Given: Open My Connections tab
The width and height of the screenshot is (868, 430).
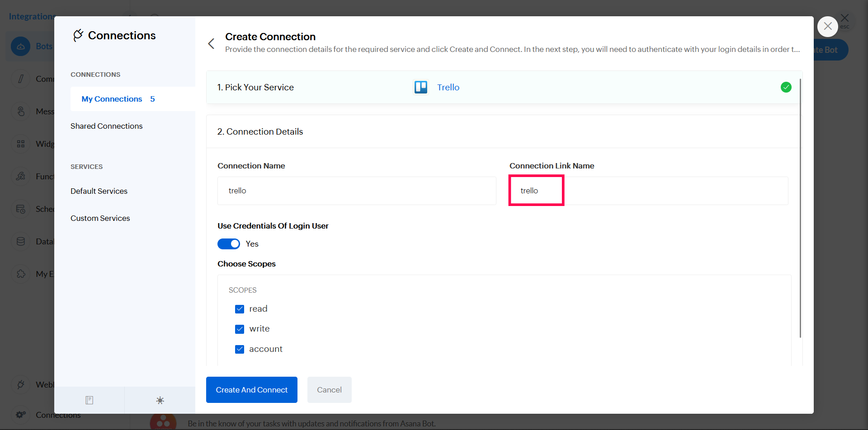Looking at the screenshot, I should pos(112,99).
